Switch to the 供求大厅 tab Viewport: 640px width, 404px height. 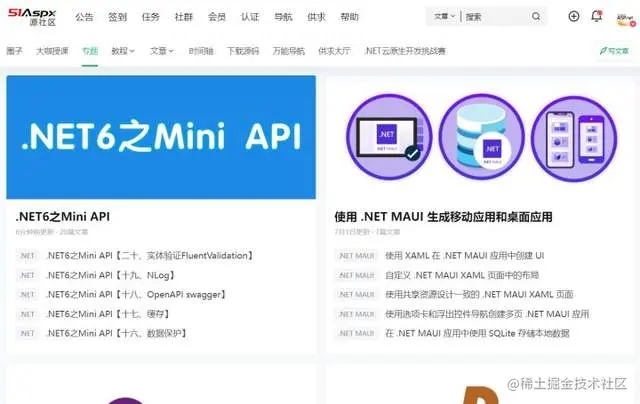click(334, 51)
